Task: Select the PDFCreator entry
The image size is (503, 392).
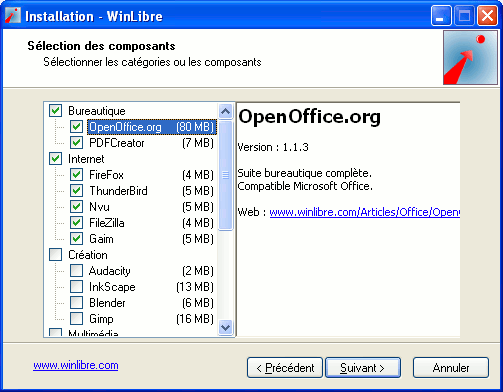Action: coord(152,143)
